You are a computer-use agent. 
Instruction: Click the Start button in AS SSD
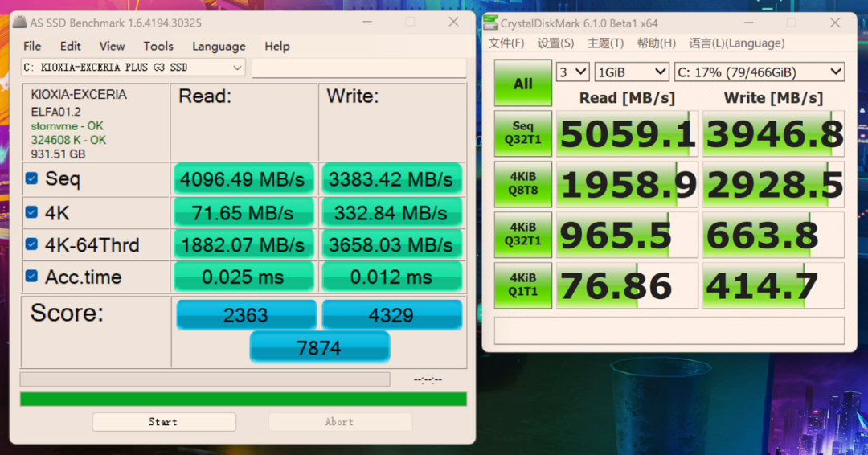pyautogui.click(x=164, y=422)
